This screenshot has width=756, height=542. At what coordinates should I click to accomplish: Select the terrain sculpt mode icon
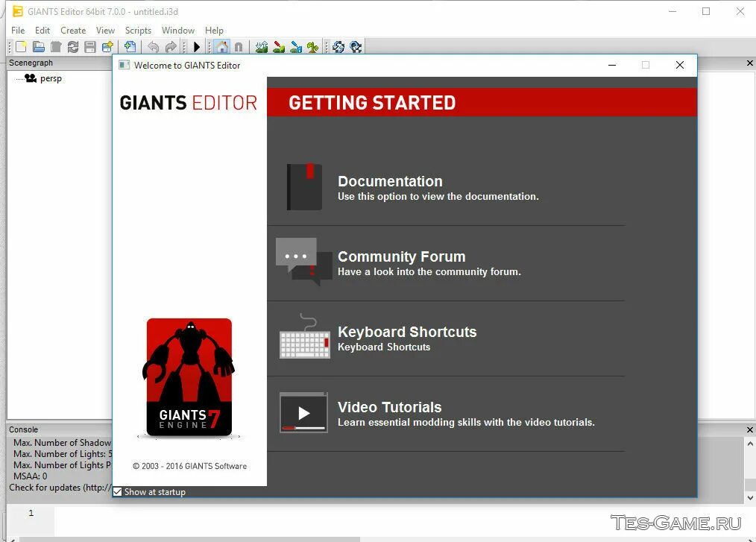tap(262, 47)
